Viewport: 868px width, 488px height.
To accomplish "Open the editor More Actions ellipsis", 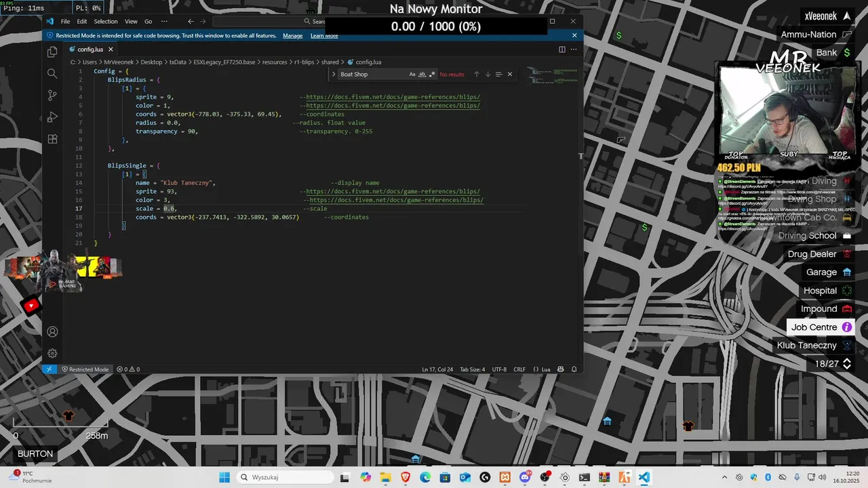I will coord(574,49).
